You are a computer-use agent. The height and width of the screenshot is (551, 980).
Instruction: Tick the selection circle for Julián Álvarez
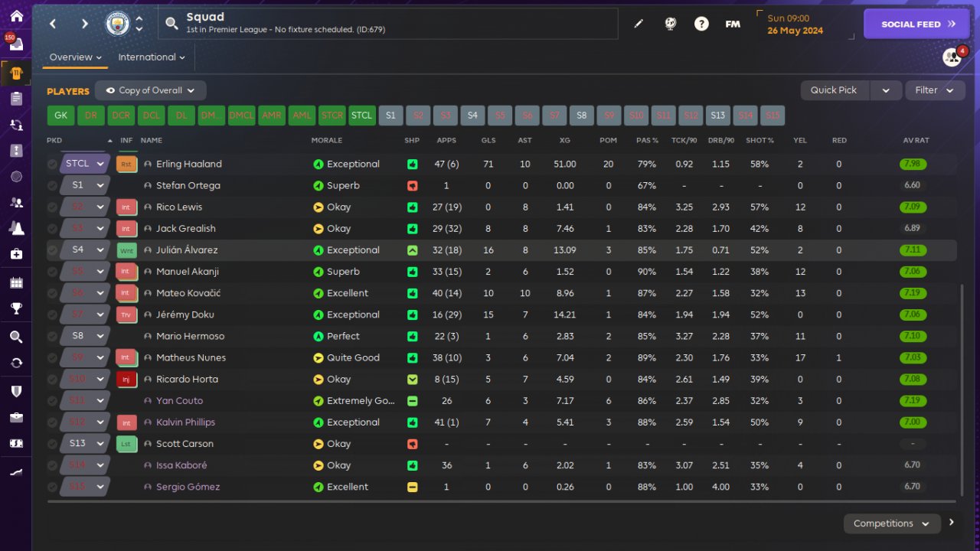(x=52, y=249)
